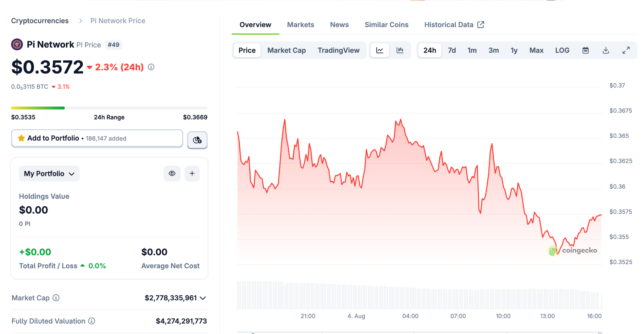The image size is (644, 334).
Task: Select the 1m time range
Action: [x=472, y=50]
